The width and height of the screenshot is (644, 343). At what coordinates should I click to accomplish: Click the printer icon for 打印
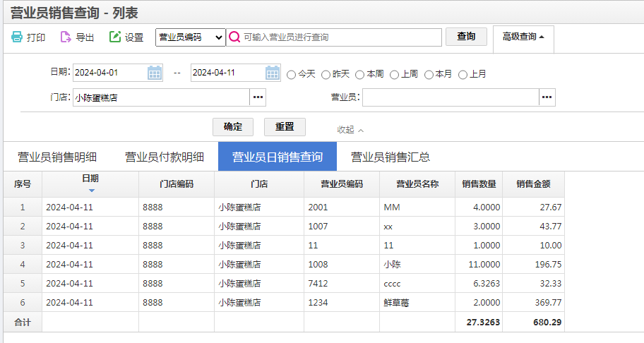point(17,37)
